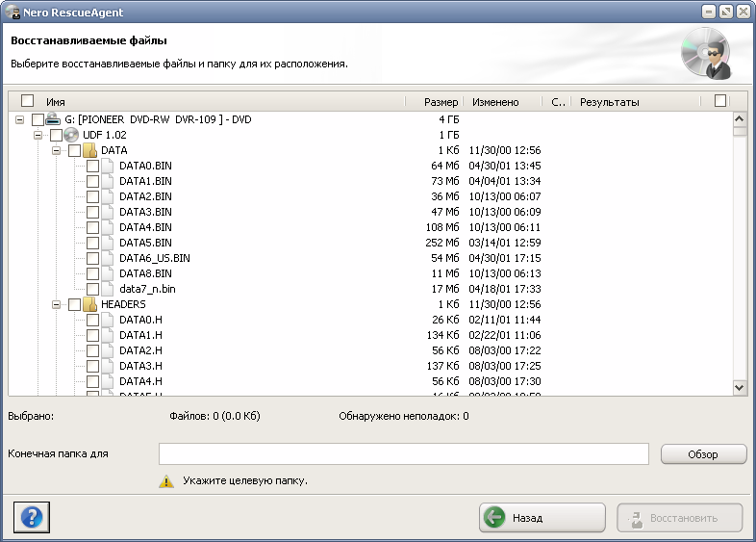Viewport: 756px width, 542px height.
Task: Click the 137 Кб size value
Action: [x=443, y=366]
